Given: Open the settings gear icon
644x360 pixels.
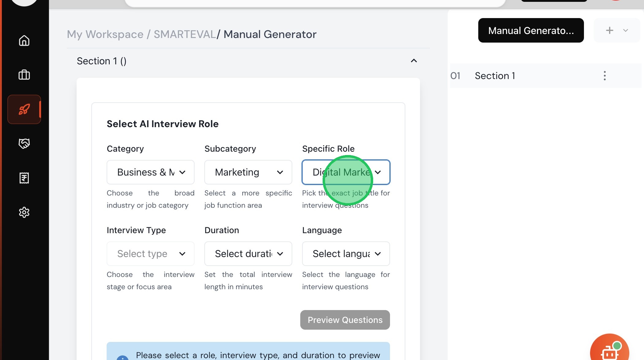Looking at the screenshot, I should tap(24, 212).
